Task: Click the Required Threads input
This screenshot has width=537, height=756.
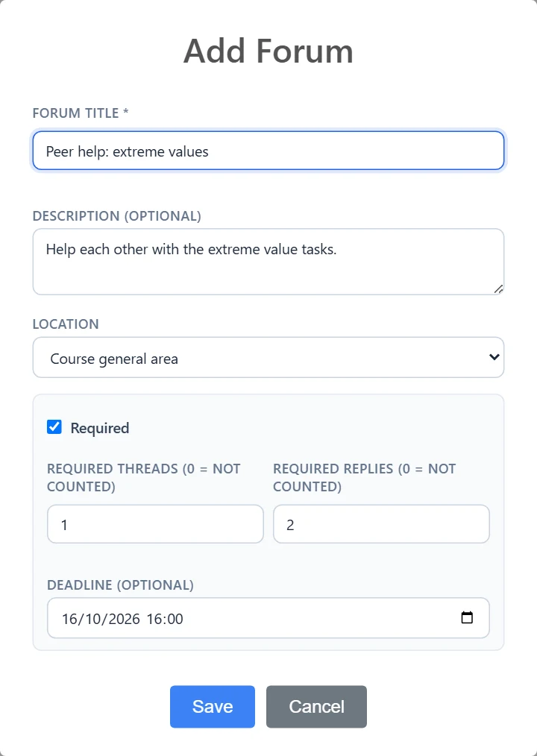Action: pyautogui.click(x=155, y=524)
